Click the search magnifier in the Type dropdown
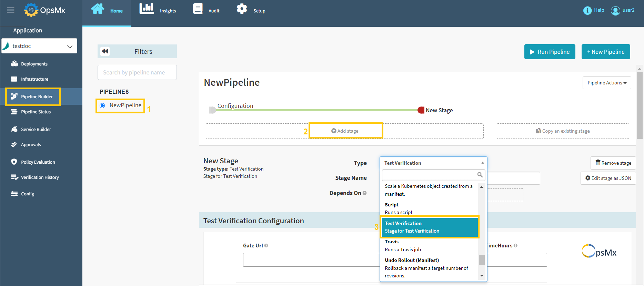The width and height of the screenshot is (644, 286). pos(480,175)
